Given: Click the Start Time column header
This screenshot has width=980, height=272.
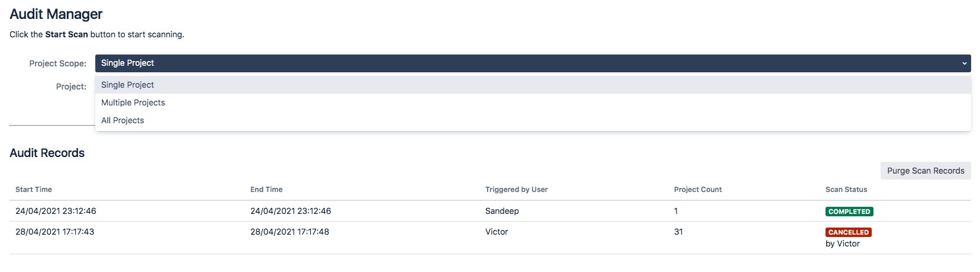Looking at the screenshot, I should tap(34, 190).
